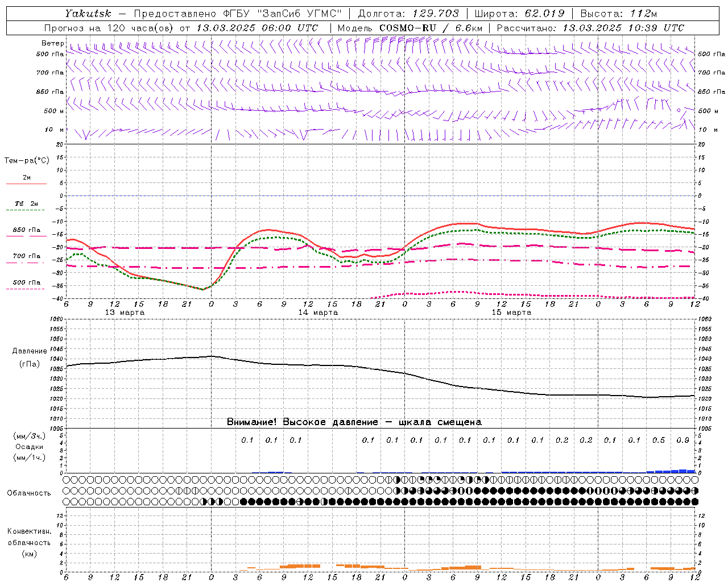Select the "15 марта" date label
The image size is (728, 582).
pyautogui.click(x=511, y=313)
